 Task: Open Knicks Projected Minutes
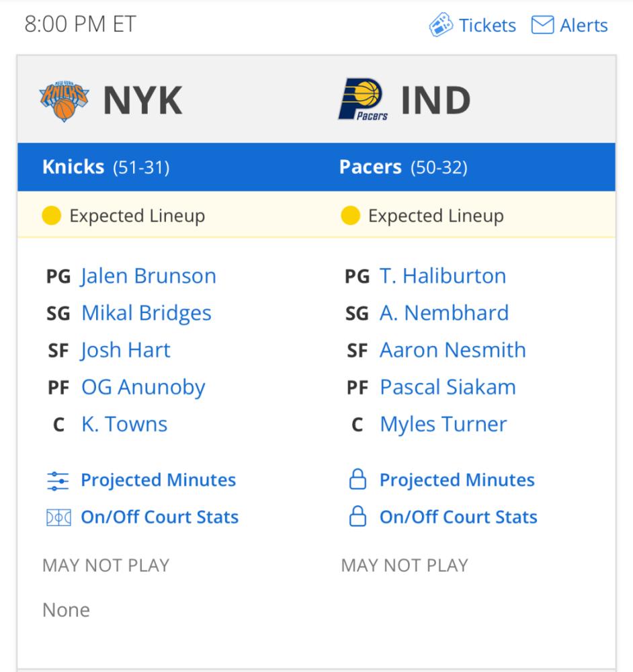(x=159, y=480)
